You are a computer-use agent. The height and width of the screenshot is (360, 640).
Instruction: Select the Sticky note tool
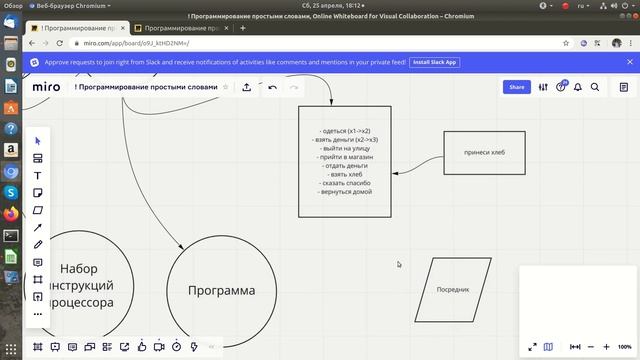[x=38, y=193]
